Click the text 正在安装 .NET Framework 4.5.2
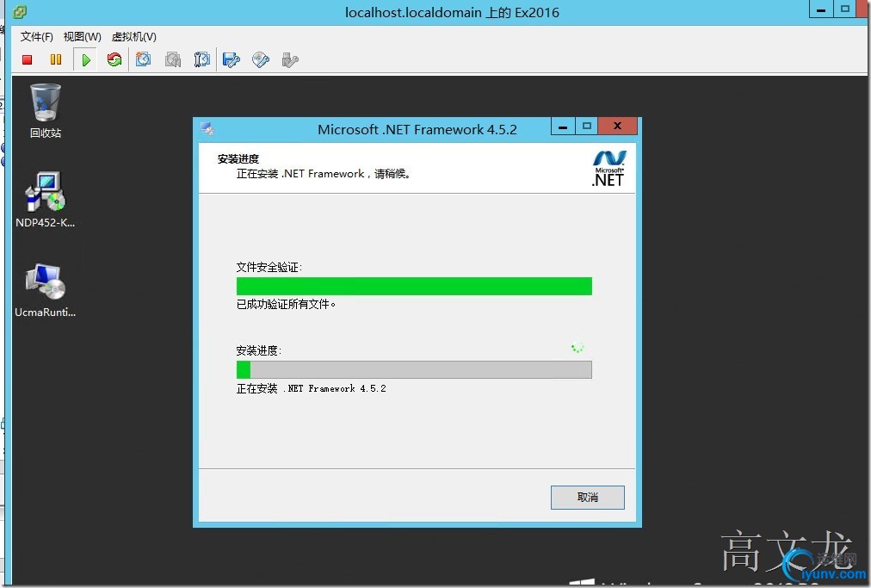Screen dimensions: 871x588 [311, 388]
